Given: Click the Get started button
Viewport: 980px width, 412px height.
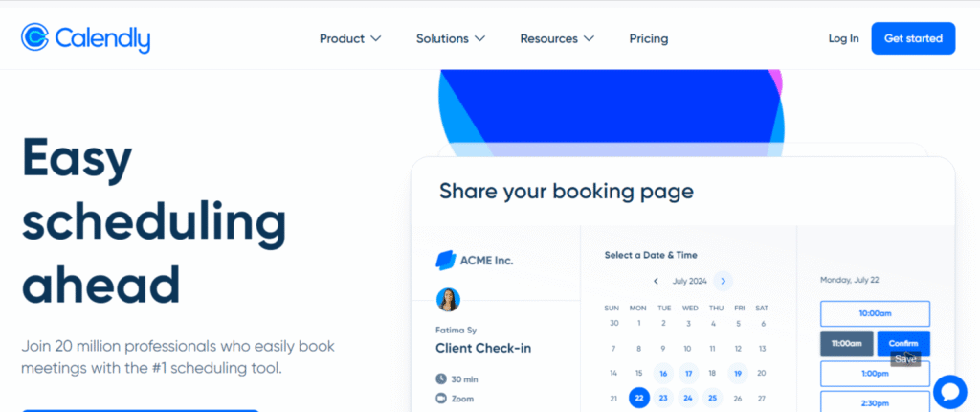Looking at the screenshot, I should pyautogui.click(x=913, y=38).
